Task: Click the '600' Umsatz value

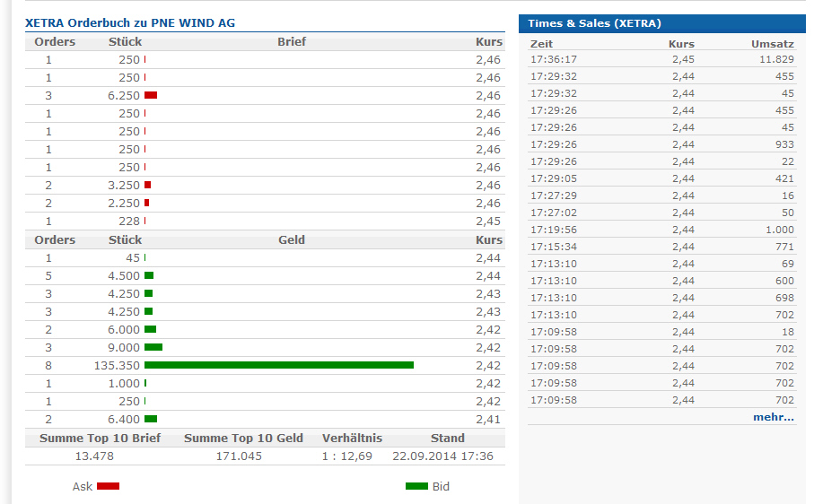Action: click(785, 281)
